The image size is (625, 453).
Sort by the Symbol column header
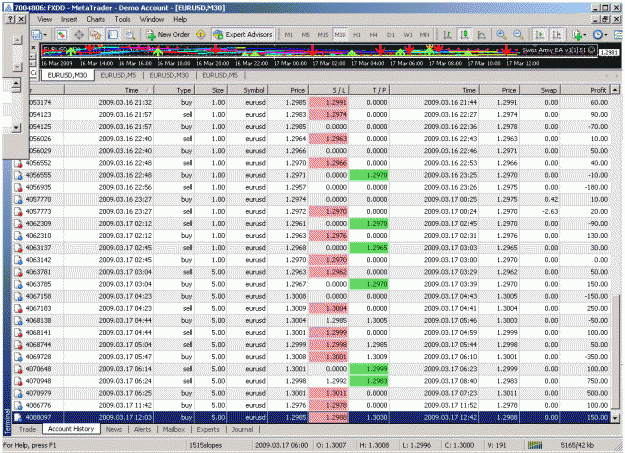pos(247,90)
